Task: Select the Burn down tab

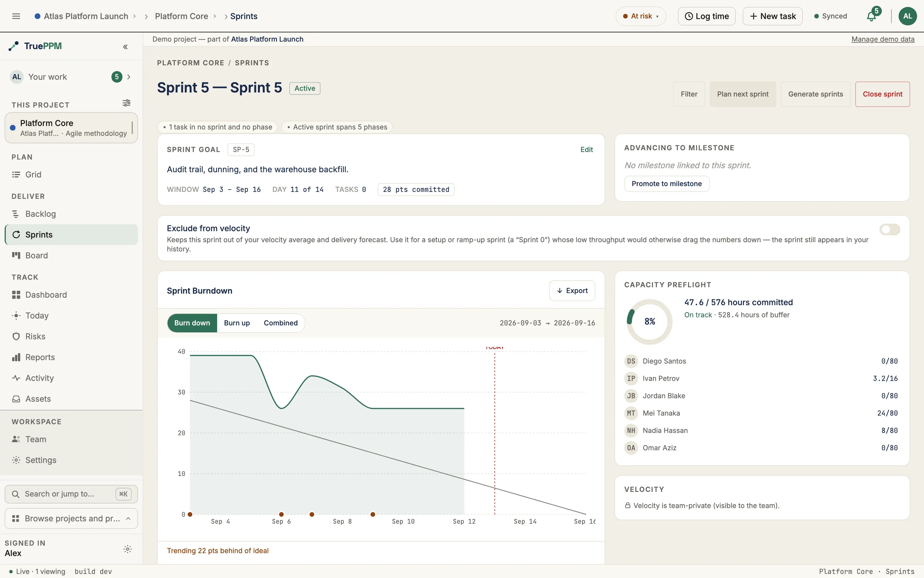Action: point(192,323)
